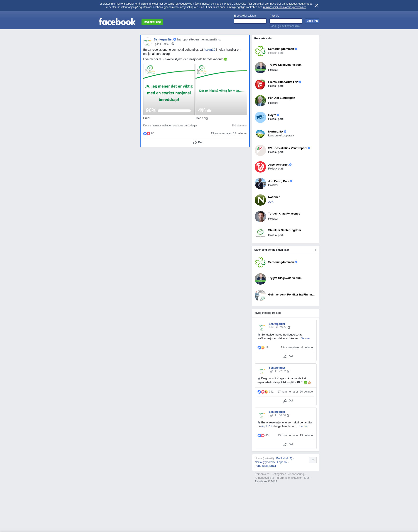Open Høyre party logo icon
The width and height of the screenshot is (418, 532).
pyautogui.click(x=260, y=117)
